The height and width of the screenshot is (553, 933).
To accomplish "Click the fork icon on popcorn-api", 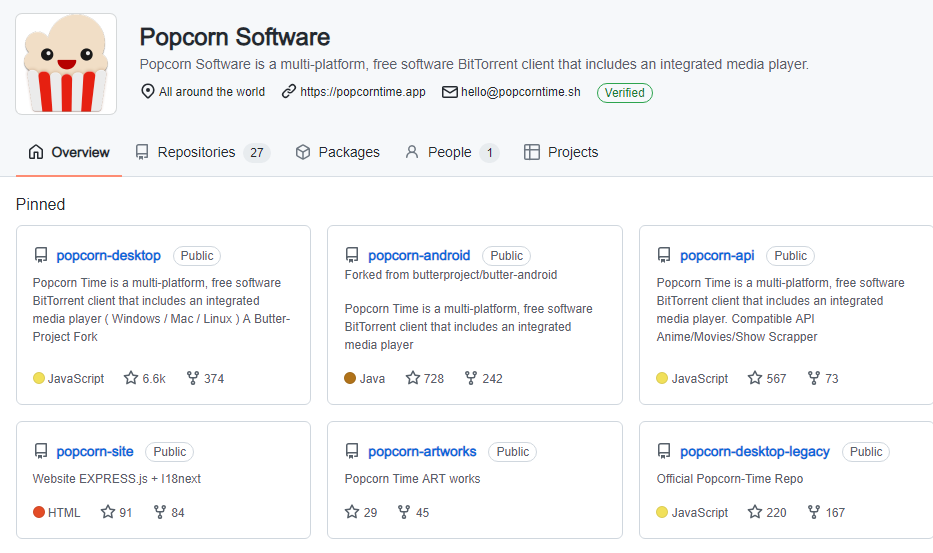I will click(x=814, y=379).
